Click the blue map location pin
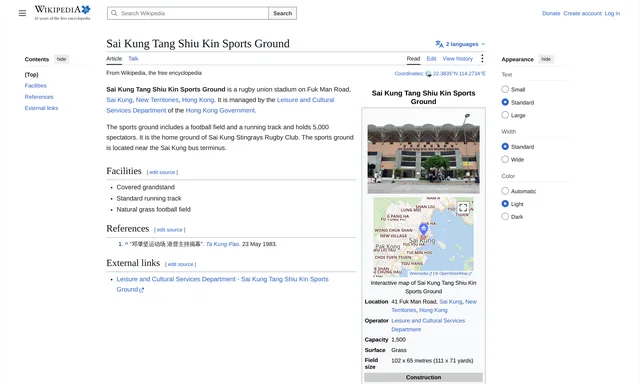The height and width of the screenshot is (384, 640). point(423,229)
